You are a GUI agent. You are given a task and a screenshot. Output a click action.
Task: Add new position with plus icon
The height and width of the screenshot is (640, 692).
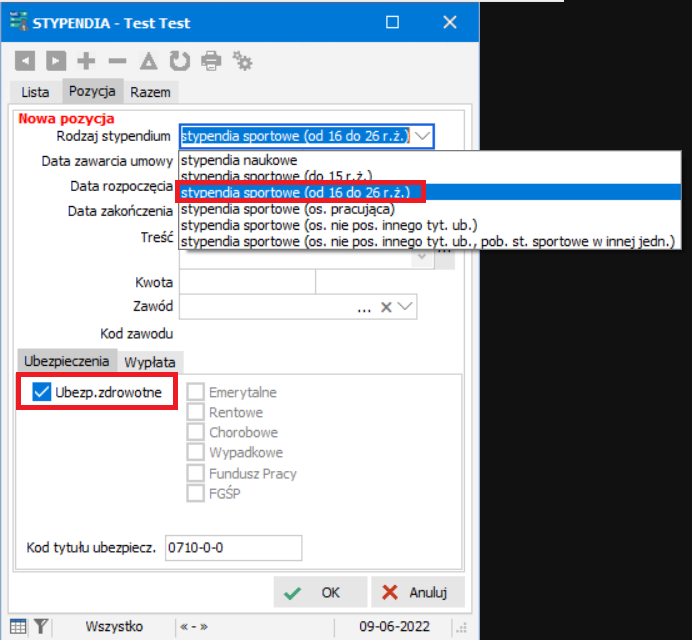[x=86, y=61]
